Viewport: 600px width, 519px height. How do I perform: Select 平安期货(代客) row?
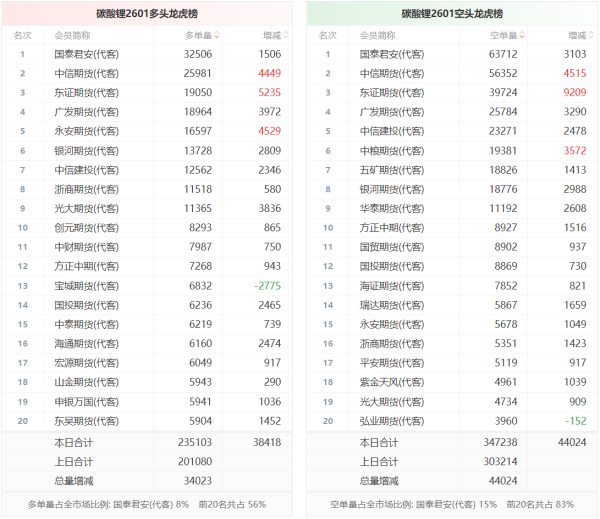click(x=452, y=363)
